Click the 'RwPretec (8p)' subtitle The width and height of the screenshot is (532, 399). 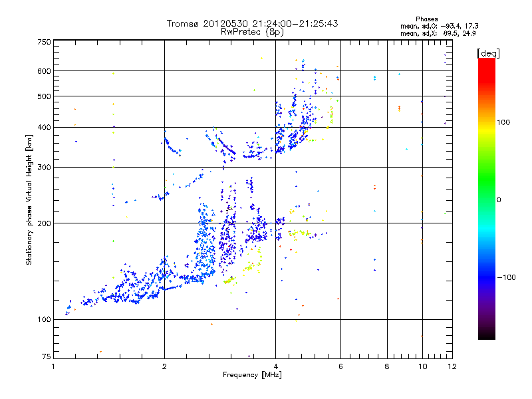(252, 32)
